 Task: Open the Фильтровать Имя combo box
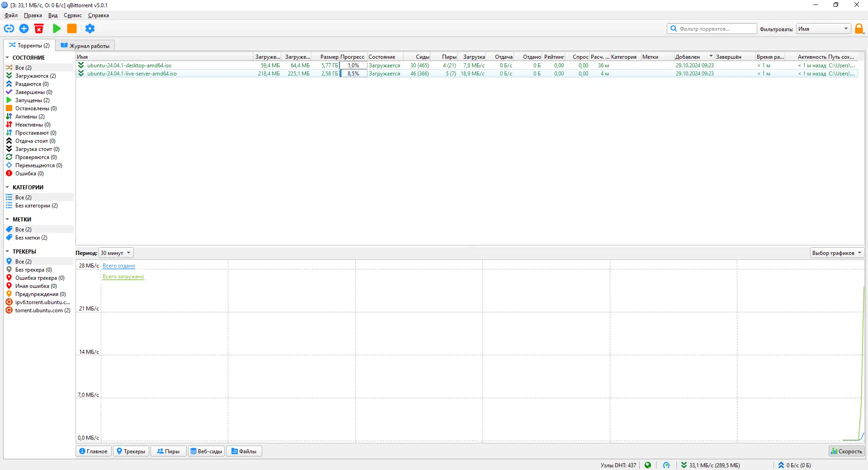823,29
